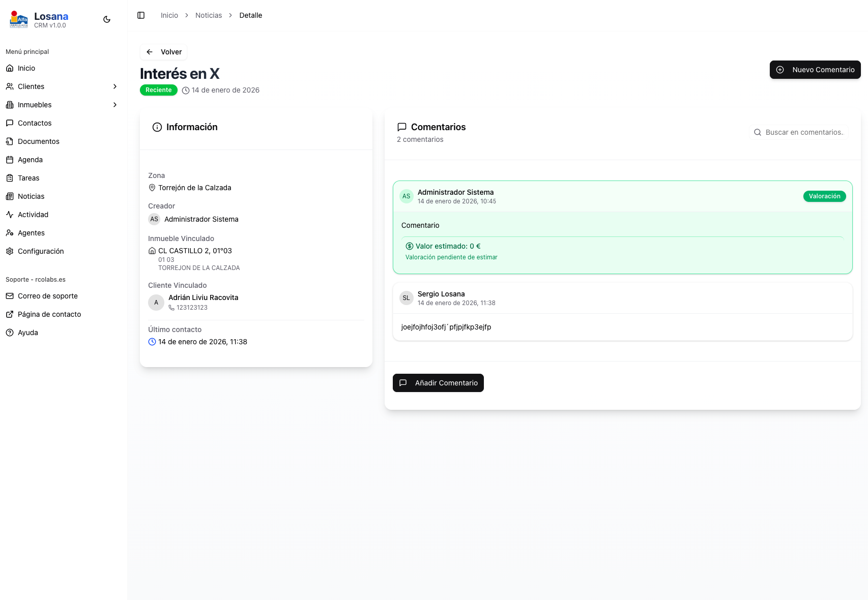Open Agentes icon in sidebar
868x600 pixels.
click(10, 233)
